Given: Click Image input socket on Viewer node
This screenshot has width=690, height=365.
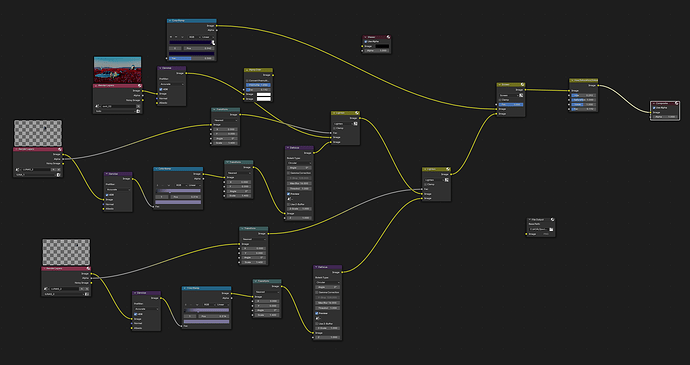Looking at the screenshot, I should [x=362, y=46].
